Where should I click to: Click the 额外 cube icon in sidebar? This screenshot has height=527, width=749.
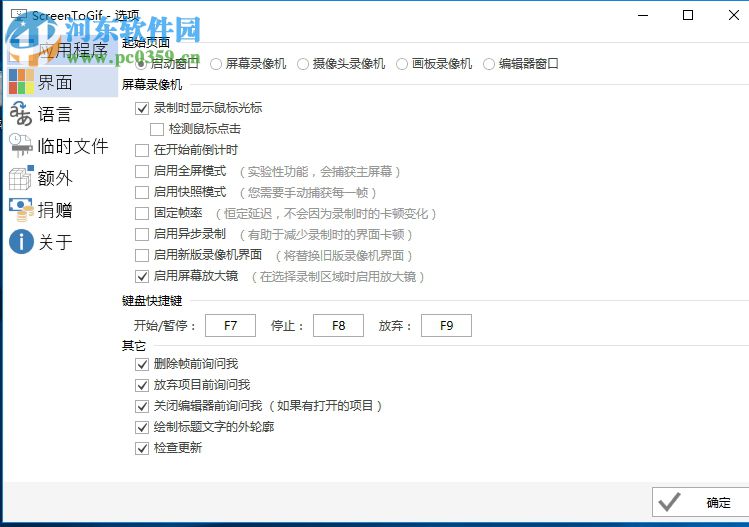coord(21,178)
